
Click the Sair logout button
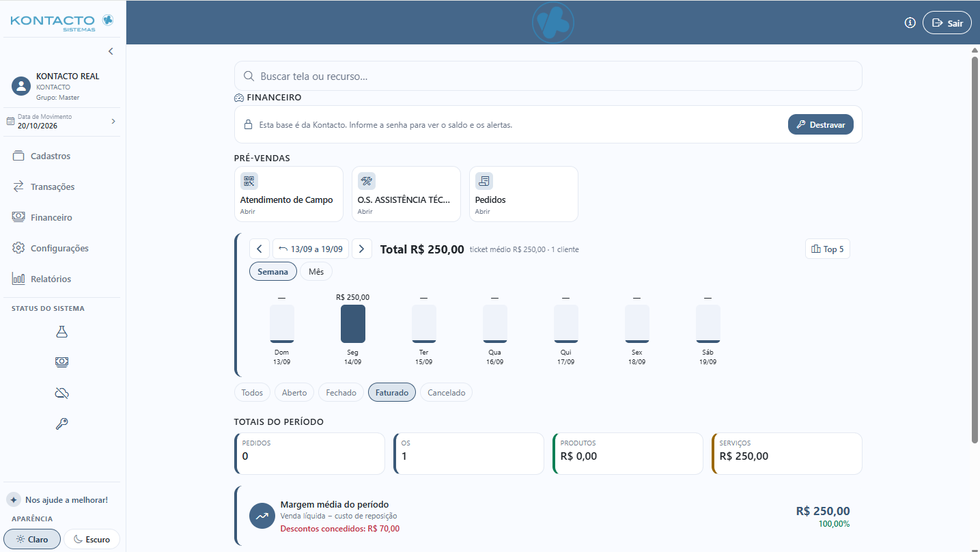coord(947,23)
